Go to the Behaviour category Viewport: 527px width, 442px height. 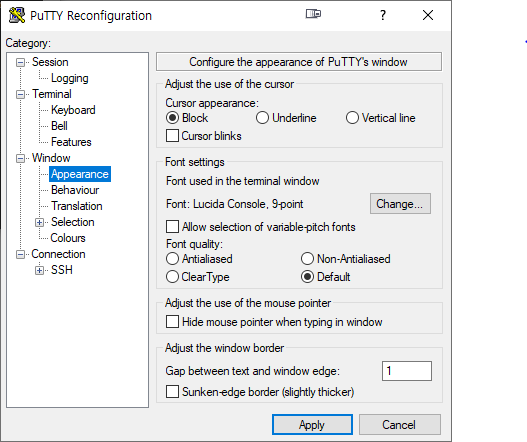(x=75, y=190)
